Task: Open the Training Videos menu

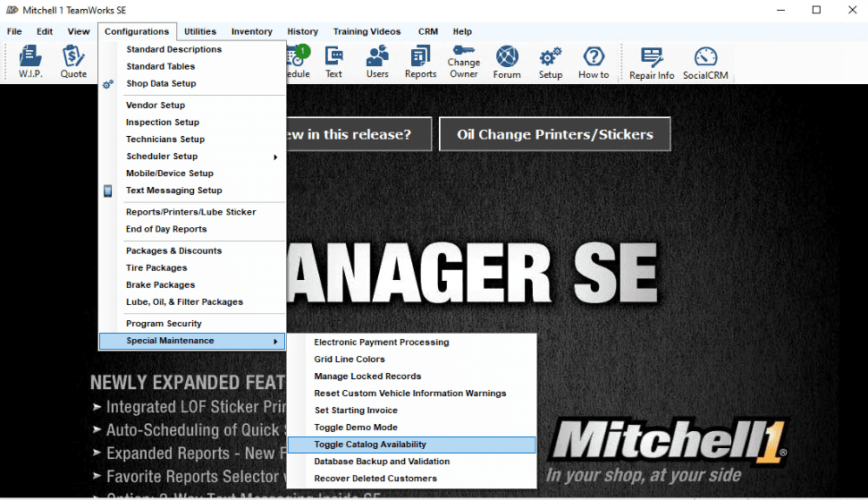Action: click(367, 31)
